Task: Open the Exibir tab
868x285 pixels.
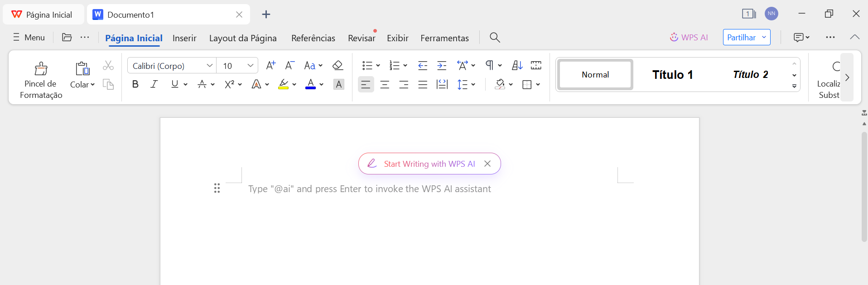Action: coord(398,38)
